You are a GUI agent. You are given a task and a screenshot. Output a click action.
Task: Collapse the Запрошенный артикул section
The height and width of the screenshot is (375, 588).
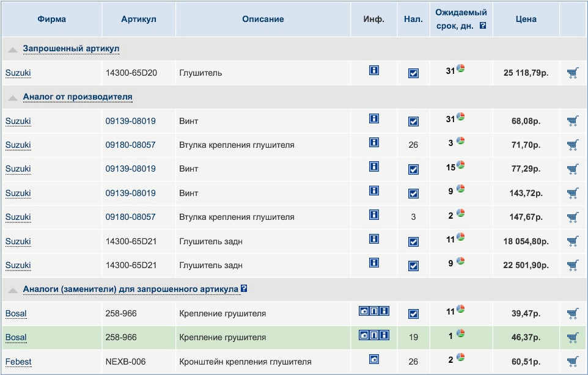pos(13,49)
